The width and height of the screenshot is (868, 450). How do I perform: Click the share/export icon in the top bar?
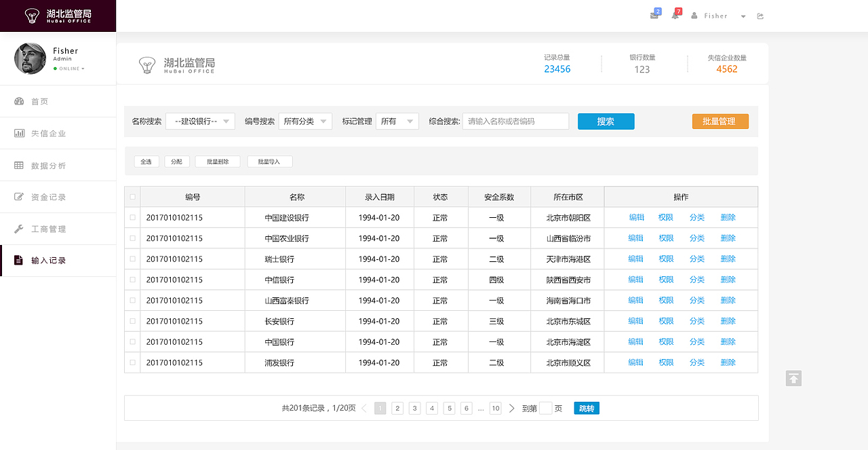(760, 16)
